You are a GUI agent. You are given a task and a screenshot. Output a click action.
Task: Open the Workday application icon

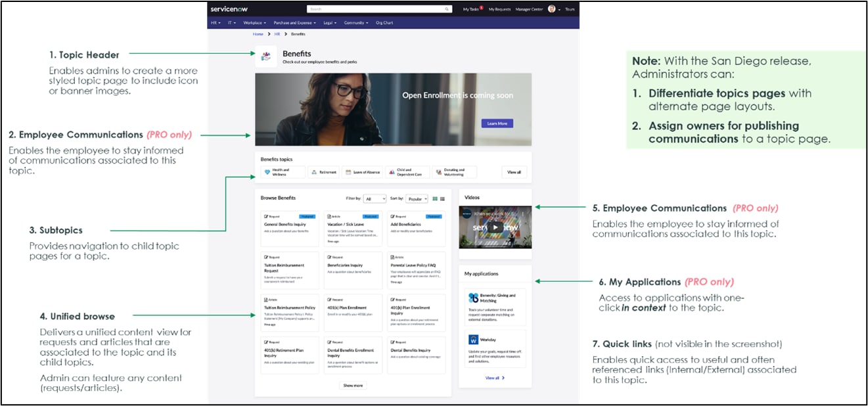coord(474,339)
